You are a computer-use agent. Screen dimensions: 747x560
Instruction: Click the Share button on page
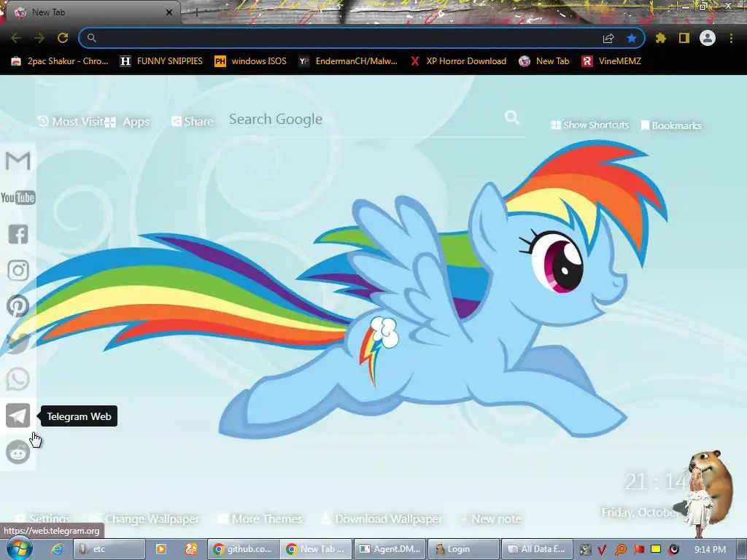click(193, 122)
